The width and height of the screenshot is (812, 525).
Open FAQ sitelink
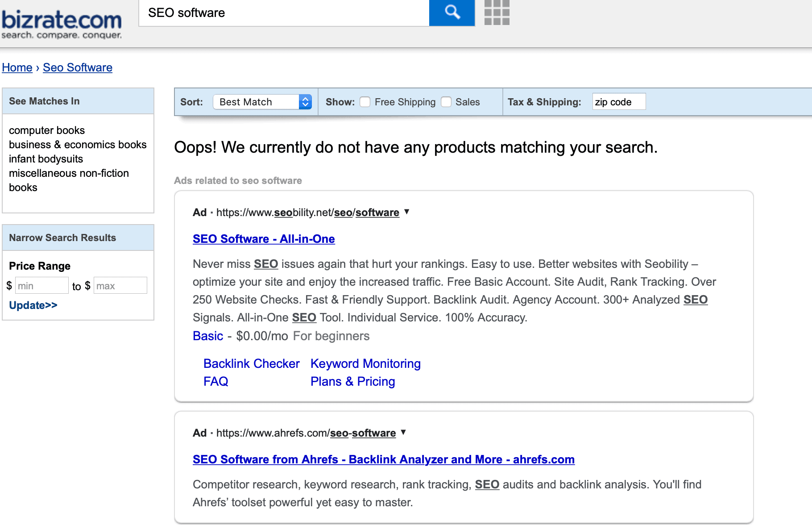point(216,381)
